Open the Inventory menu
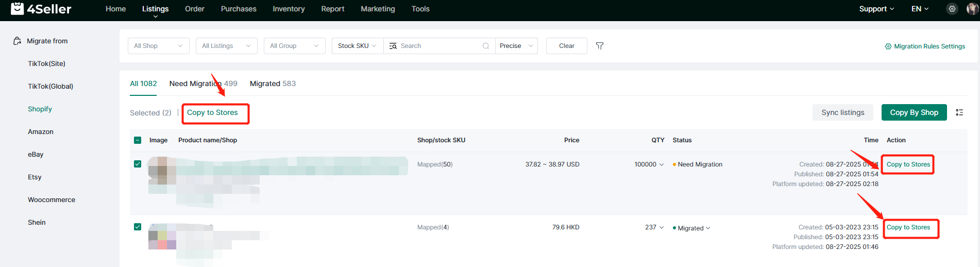Screen dimensions: 980x267 point(289,9)
